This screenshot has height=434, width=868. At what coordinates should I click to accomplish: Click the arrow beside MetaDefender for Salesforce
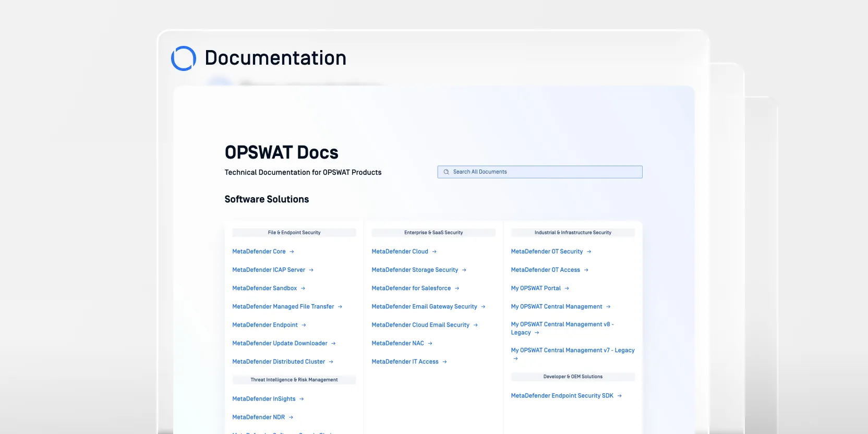(x=457, y=288)
